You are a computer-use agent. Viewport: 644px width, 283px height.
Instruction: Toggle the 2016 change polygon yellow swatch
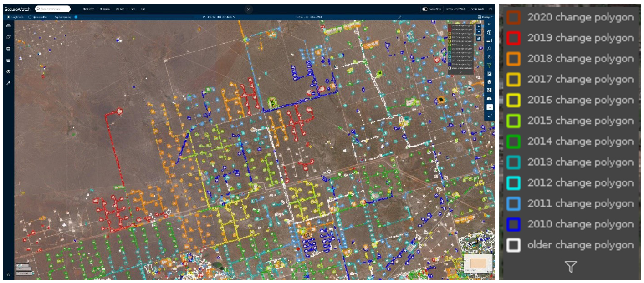click(513, 100)
